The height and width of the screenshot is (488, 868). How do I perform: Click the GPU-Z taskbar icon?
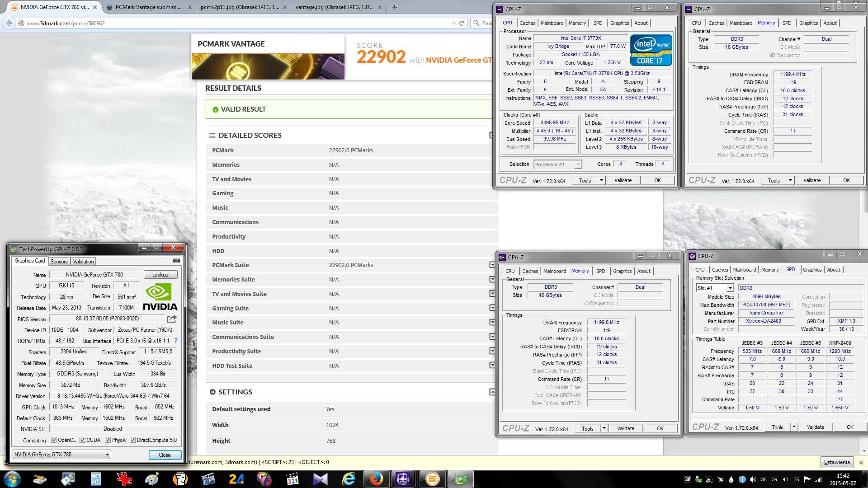[x=461, y=479]
